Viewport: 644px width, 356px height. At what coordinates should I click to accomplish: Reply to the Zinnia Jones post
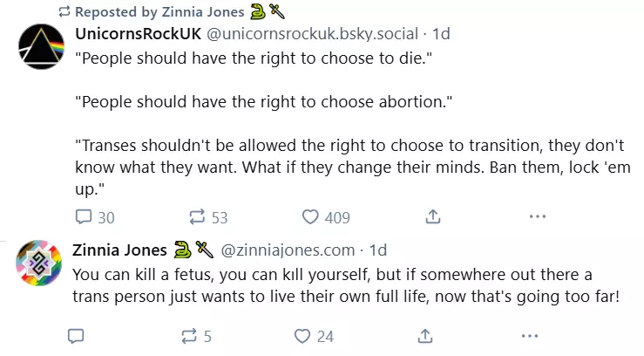(x=76, y=336)
